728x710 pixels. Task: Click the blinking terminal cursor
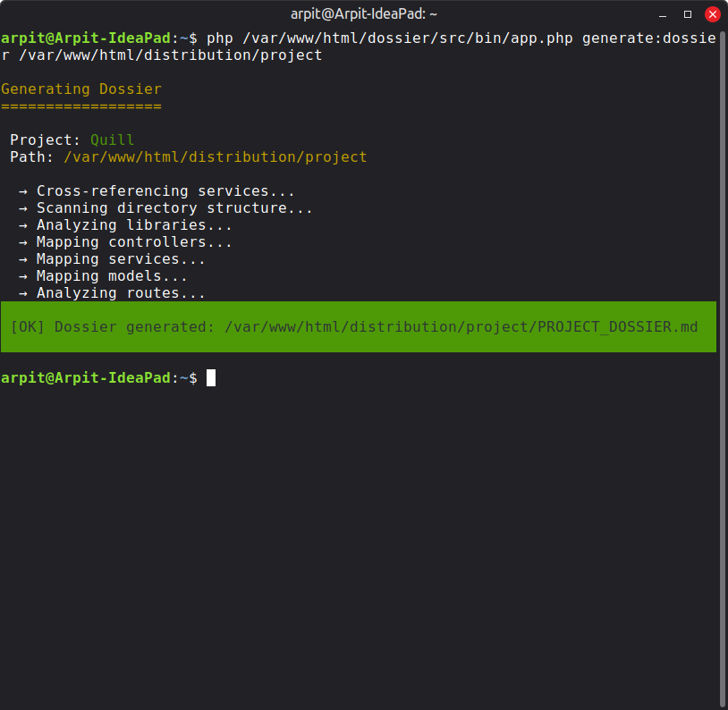tap(211, 377)
